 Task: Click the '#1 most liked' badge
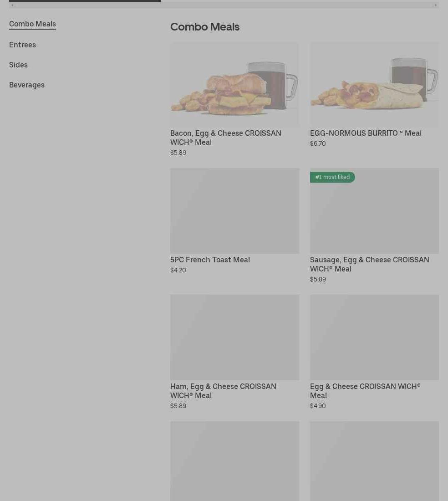click(332, 177)
